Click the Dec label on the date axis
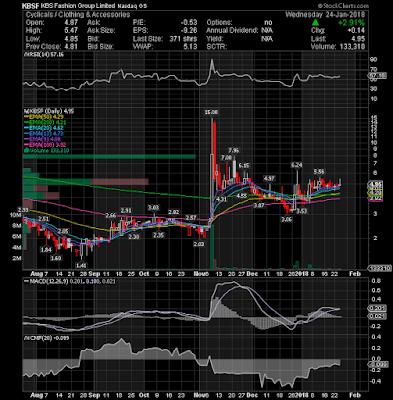This screenshot has height=400, width=393. [253, 274]
